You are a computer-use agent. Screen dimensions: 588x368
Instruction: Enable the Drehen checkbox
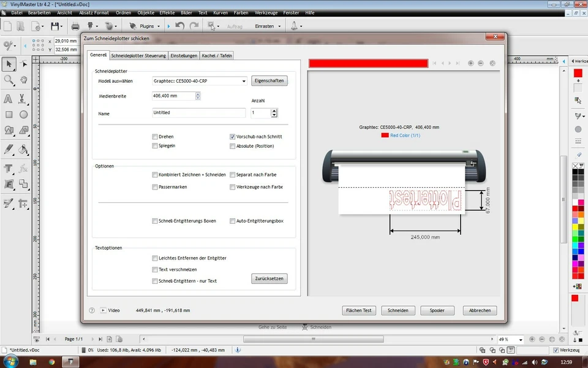tap(155, 136)
